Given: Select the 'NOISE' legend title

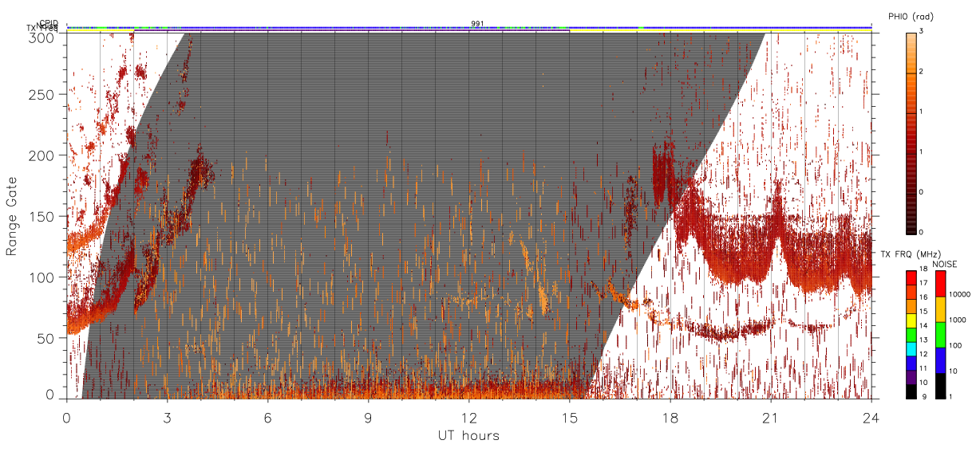Looking at the screenshot, I should tap(944, 263).
